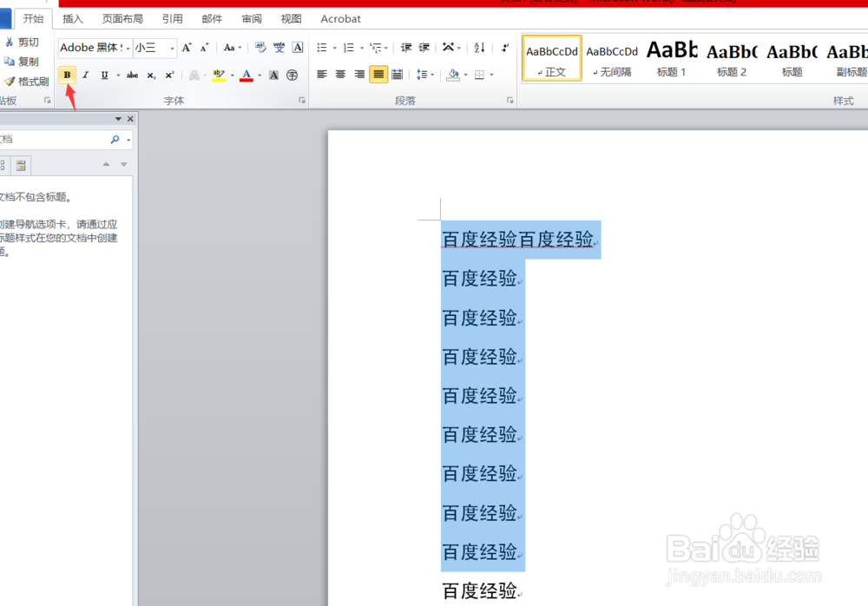Open the font size dropdown (小三)
Viewport: 868px width, 606px height.
[x=172, y=49]
